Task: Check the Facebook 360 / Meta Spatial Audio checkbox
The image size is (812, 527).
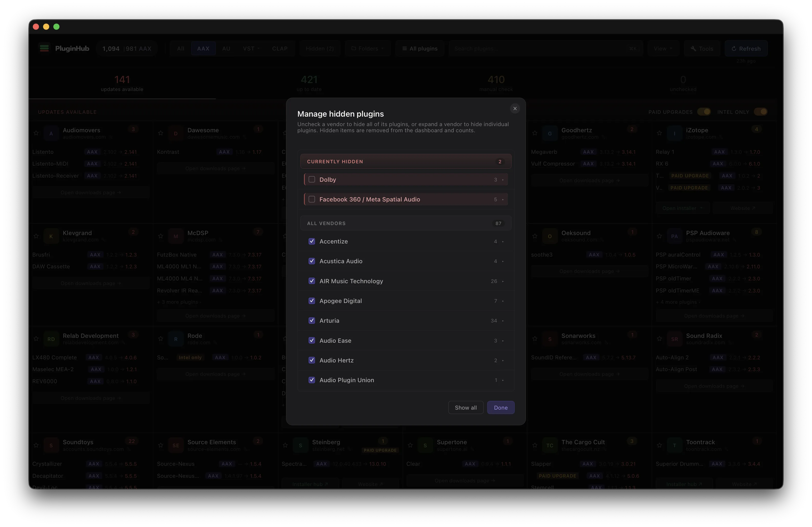Action: click(311, 199)
